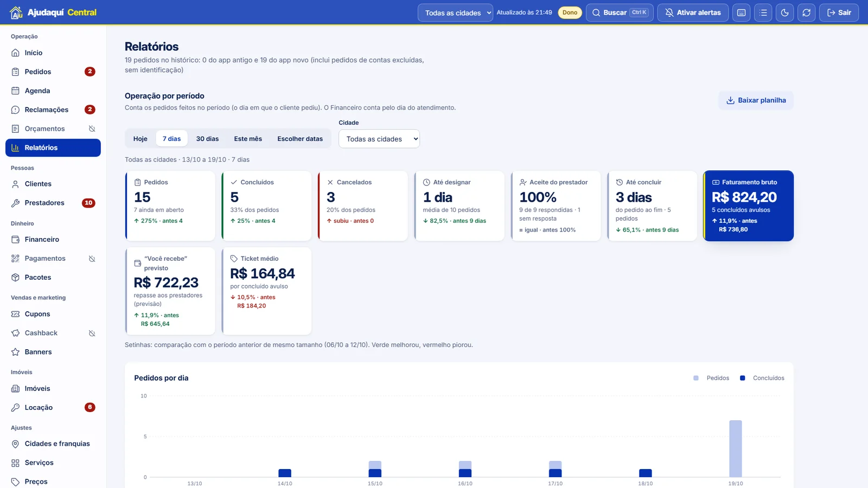Open Cidades e franquias settings
This screenshot has width=868, height=488.
coord(53,444)
